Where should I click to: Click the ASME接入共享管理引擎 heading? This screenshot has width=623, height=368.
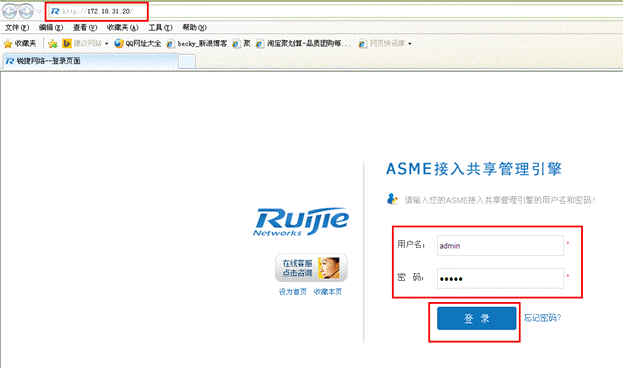(474, 169)
